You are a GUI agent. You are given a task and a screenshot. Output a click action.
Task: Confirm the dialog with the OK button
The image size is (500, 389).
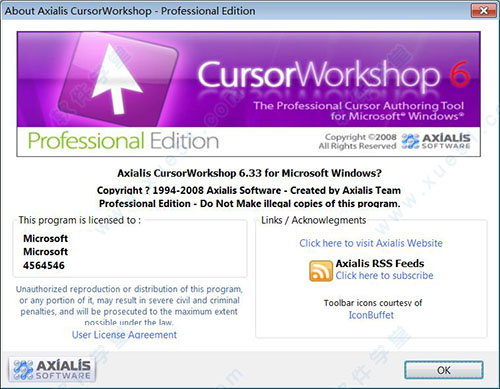444,370
